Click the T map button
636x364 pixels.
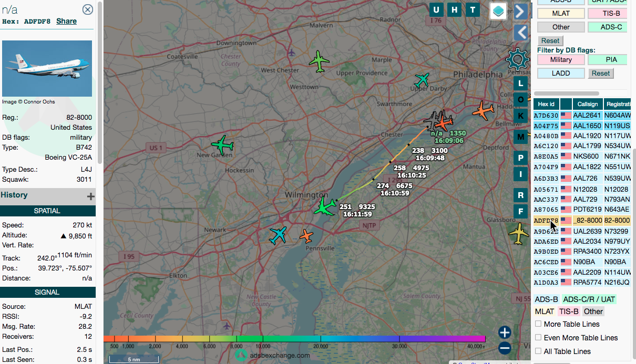point(473,9)
